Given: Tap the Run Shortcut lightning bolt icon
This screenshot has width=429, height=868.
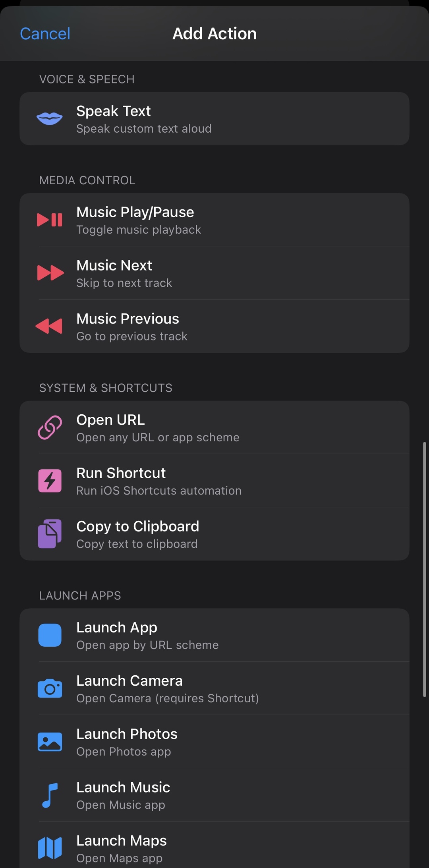Looking at the screenshot, I should tap(50, 481).
